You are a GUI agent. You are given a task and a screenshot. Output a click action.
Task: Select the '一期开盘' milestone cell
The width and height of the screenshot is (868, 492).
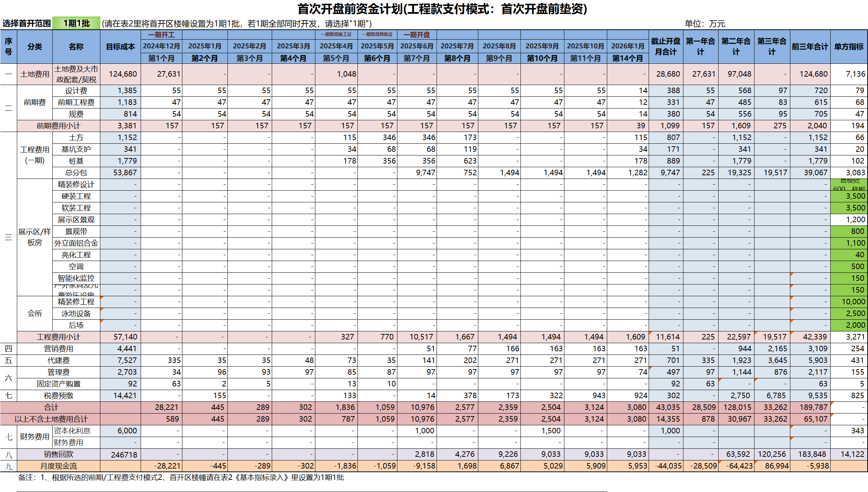pyautogui.click(x=417, y=35)
